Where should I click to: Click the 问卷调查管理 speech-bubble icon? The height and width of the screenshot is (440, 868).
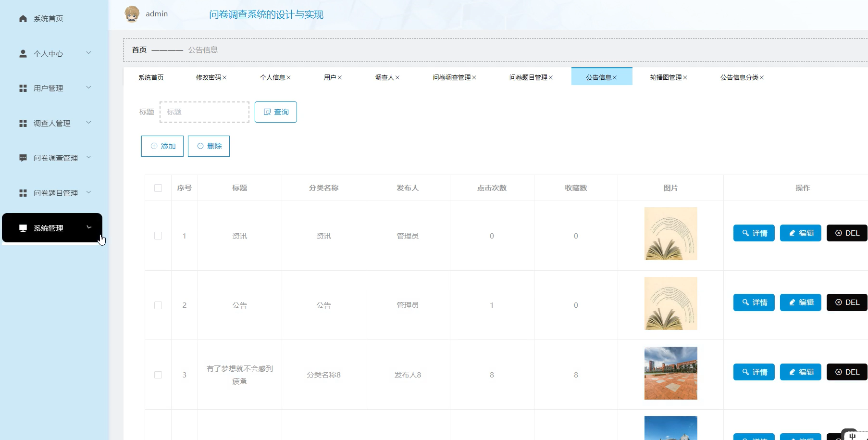point(23,158)
